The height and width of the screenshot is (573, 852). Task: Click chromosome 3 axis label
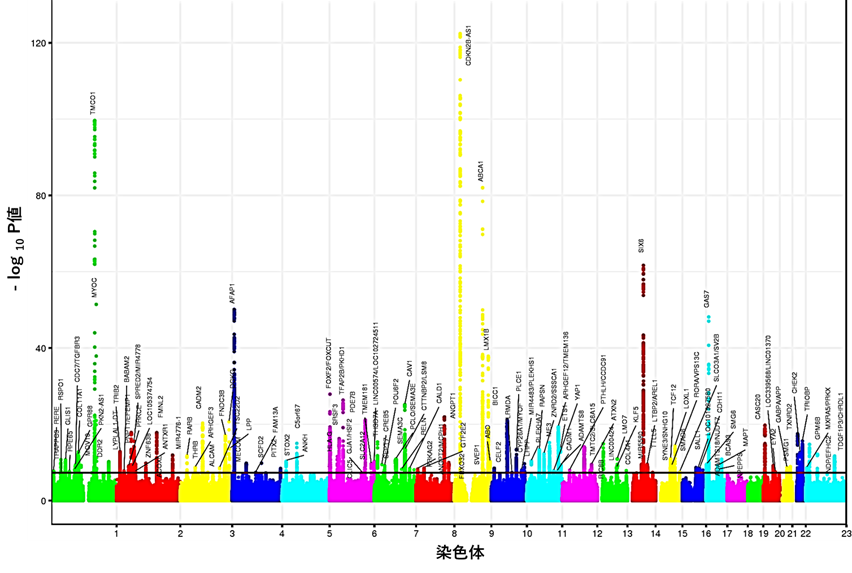(232, 534)
